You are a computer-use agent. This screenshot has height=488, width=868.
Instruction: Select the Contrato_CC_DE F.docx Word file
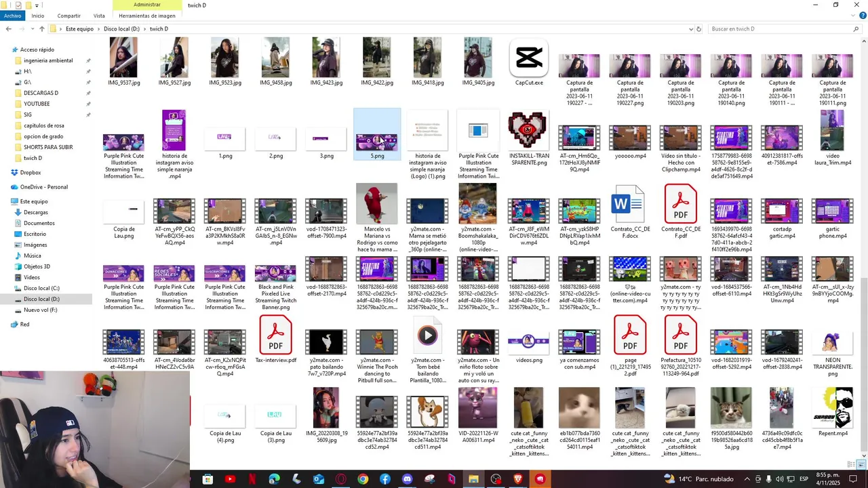click(630, 204)
